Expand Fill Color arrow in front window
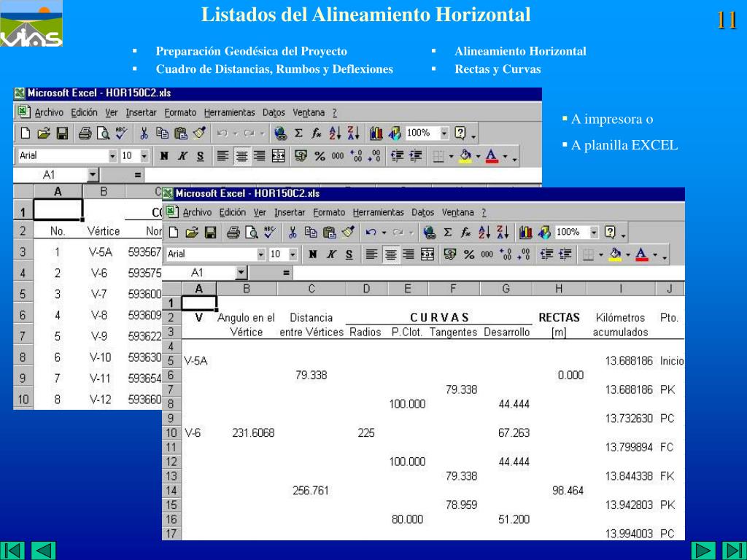747x560 pixels. [628, 254]
